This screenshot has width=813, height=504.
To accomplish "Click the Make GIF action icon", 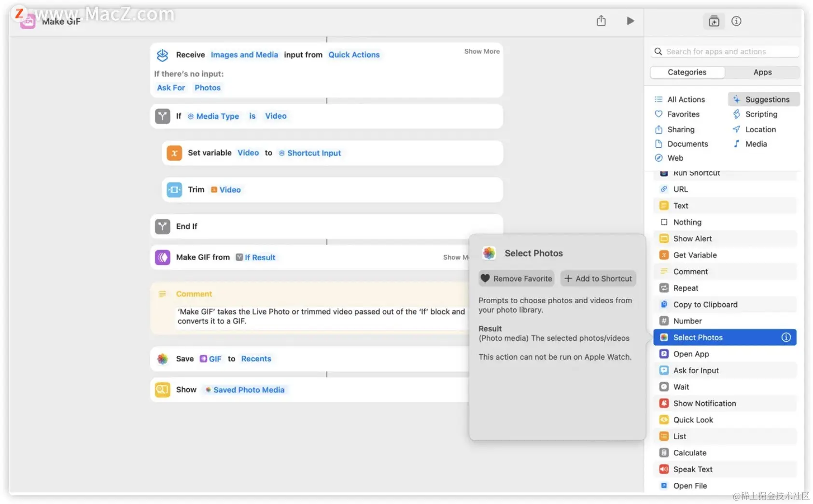I will (x=163, y=257).
